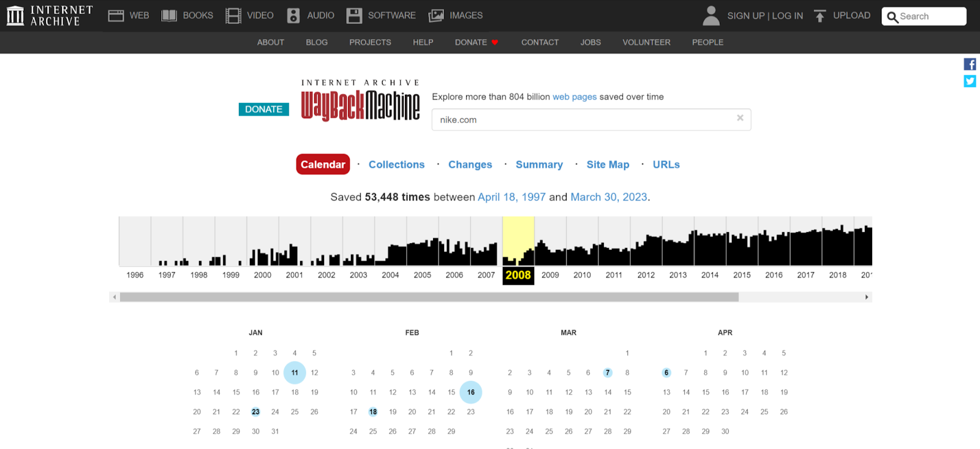Click the SOFTWARE text label
This screenshot has width=980, height=449.
click(x=392, y=15)
